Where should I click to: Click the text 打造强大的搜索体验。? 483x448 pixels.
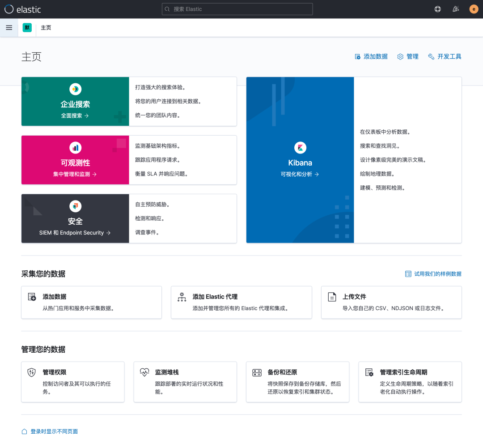161,87
